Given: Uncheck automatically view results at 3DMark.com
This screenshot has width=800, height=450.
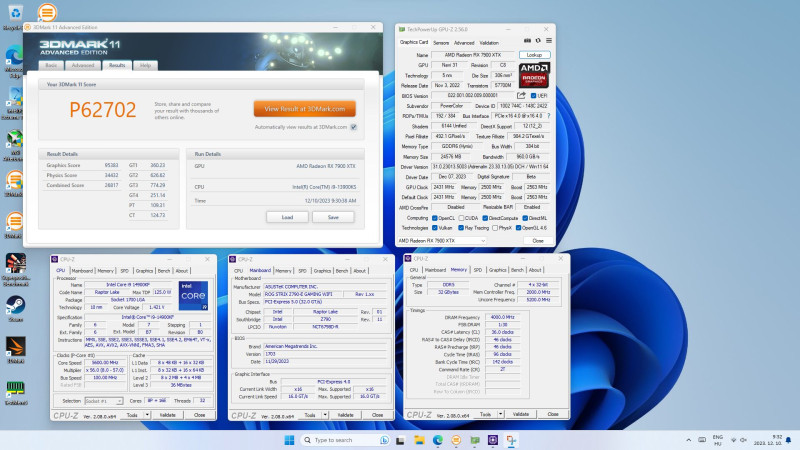Looking at the screenshot, I should pyautogui.click(x=354, y=127).
